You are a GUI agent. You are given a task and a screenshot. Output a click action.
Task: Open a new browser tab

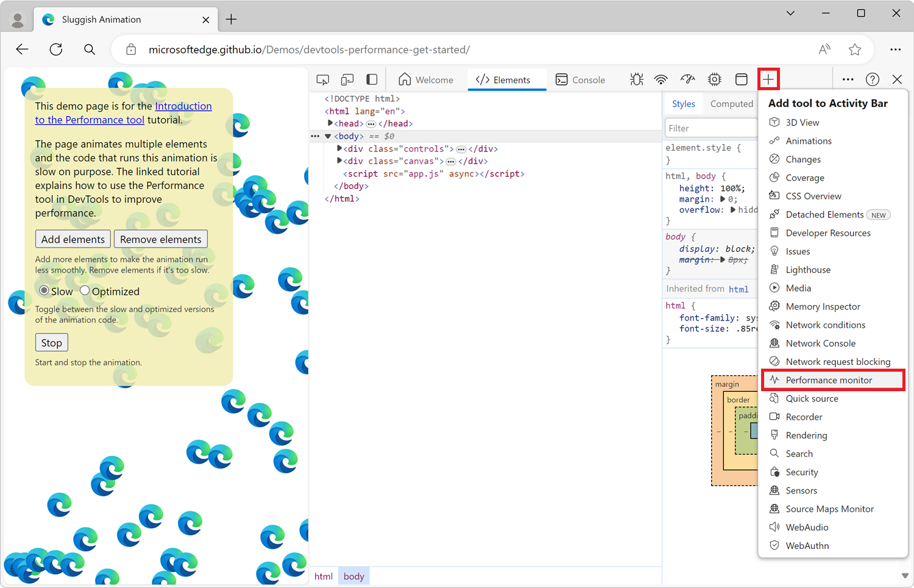(232, 19)
